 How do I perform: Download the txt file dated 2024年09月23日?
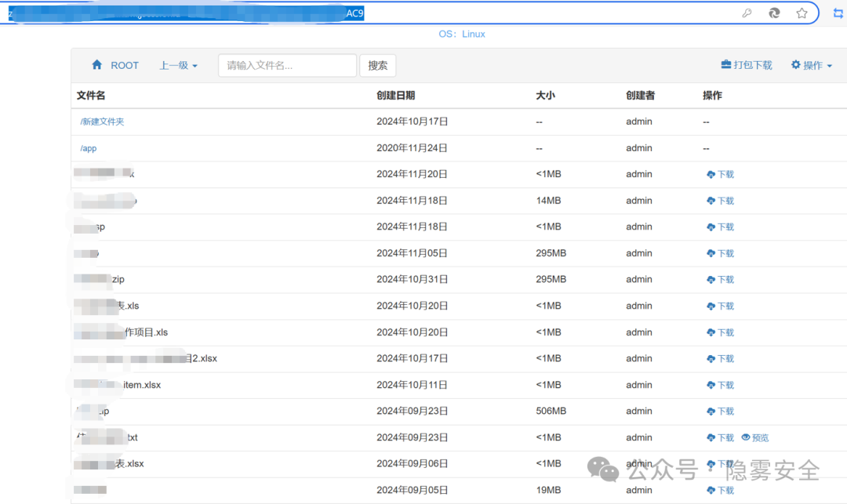[x=720, y=437]
